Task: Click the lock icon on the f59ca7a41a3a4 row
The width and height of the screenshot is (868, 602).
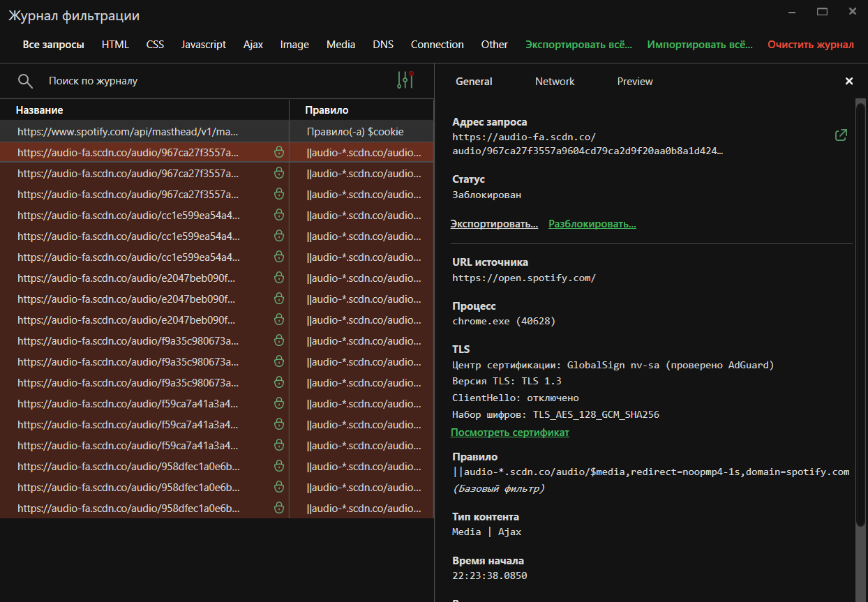Action: (278, 403)
